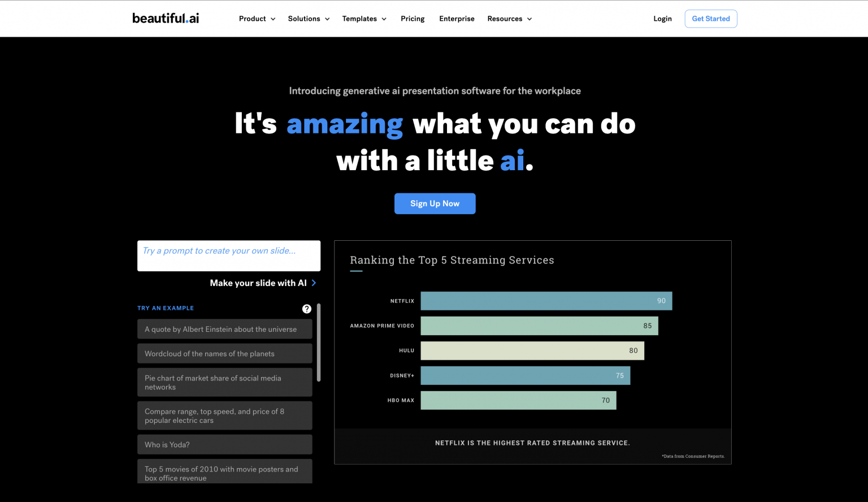Image resolution: width=868 pixels, height=502 pixels.
Task: Select the Albert Einstein quote example prompt
Action: click(x=224, y=328)
